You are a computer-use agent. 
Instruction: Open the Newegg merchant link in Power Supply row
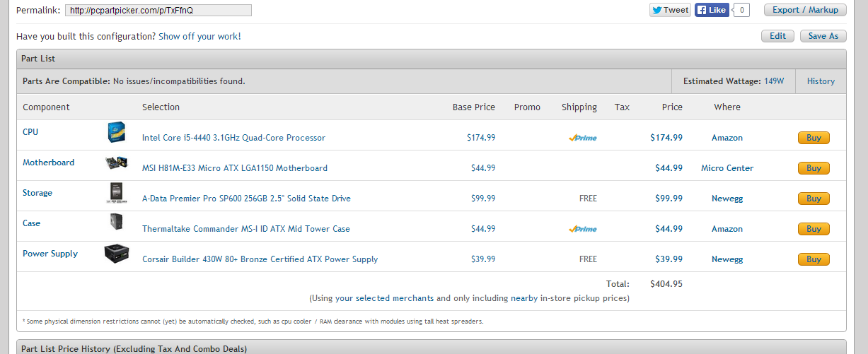tap(727, 259)
